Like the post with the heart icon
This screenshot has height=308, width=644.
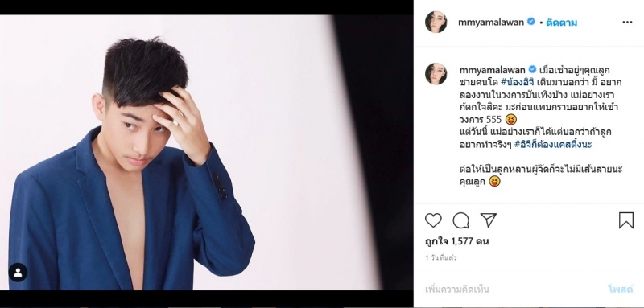433,220
